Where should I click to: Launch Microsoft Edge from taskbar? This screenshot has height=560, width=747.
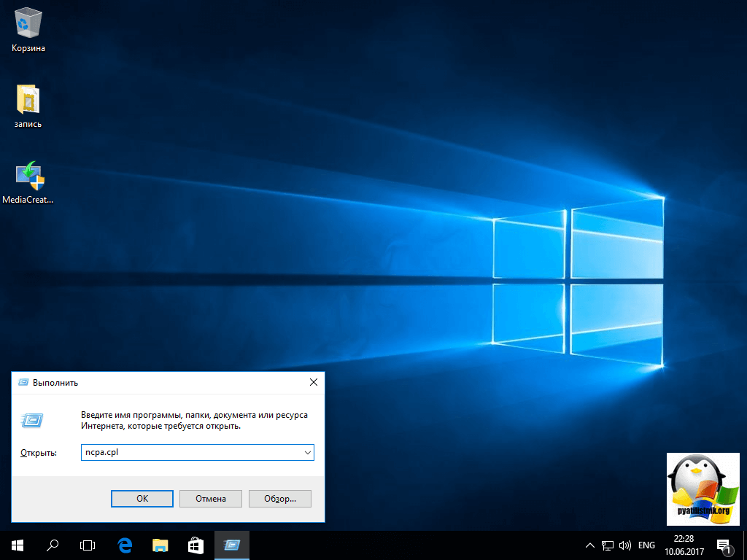tap(125, 545)
